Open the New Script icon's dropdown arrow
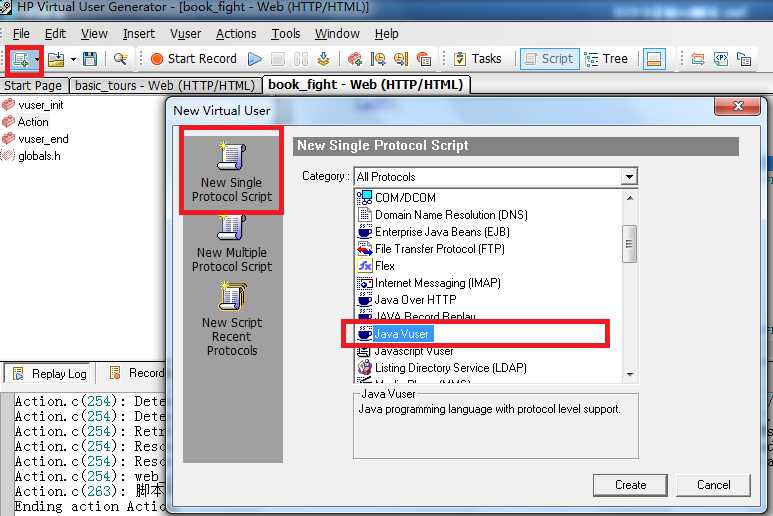 (x=37, y=60)
